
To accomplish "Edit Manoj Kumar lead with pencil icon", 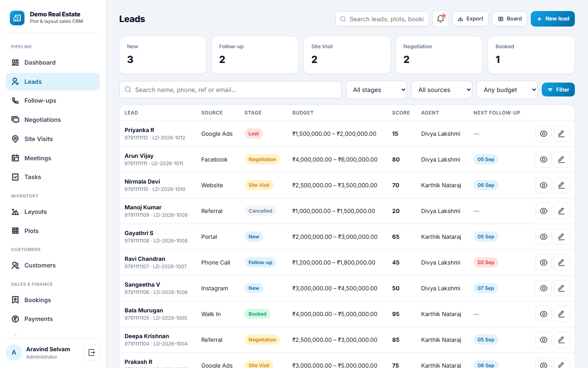I will click(x=561, y=211).
